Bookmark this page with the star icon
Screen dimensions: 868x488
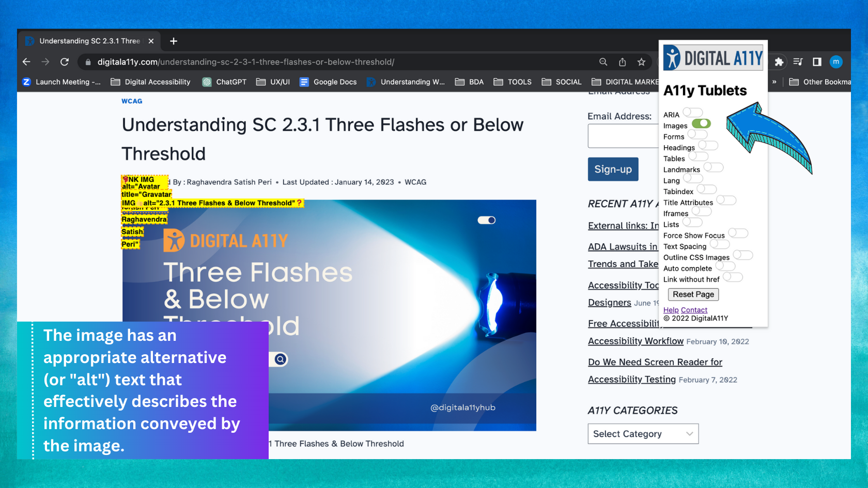pos(641,62)
